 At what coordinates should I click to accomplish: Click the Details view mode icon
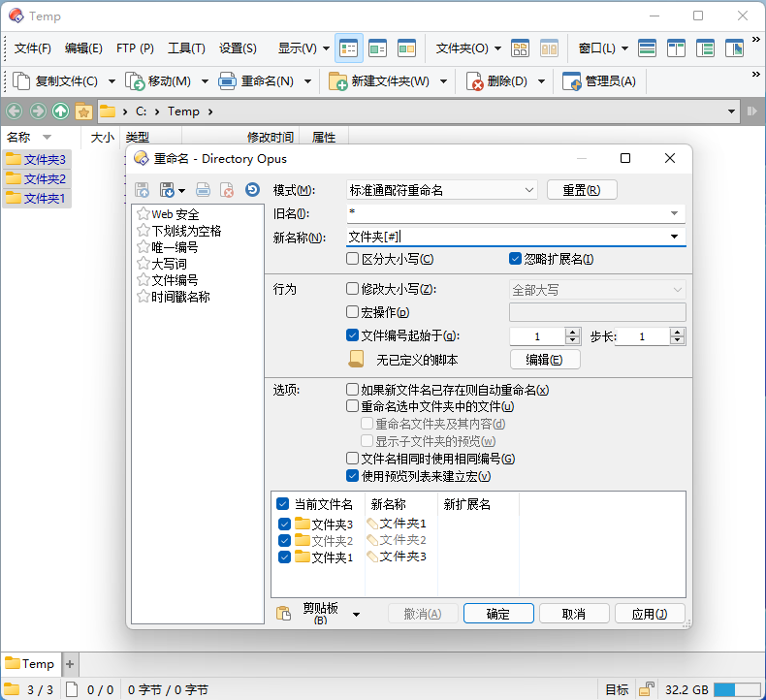pyautogui.click(x=349, y=48)
